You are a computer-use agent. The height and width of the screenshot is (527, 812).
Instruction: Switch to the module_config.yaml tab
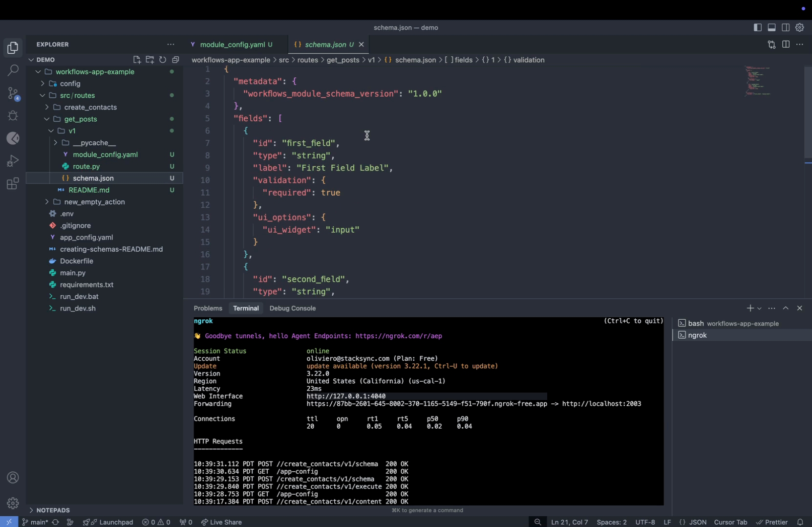coord(232,44)
